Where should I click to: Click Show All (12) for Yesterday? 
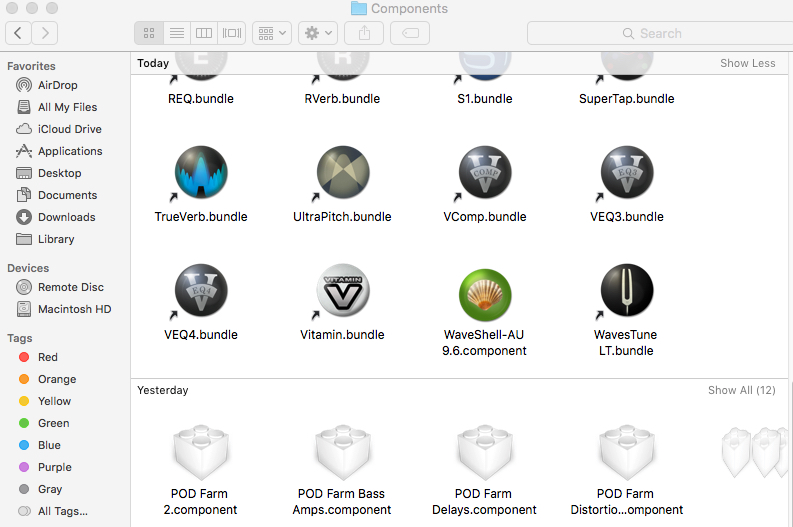pos(741,390)
